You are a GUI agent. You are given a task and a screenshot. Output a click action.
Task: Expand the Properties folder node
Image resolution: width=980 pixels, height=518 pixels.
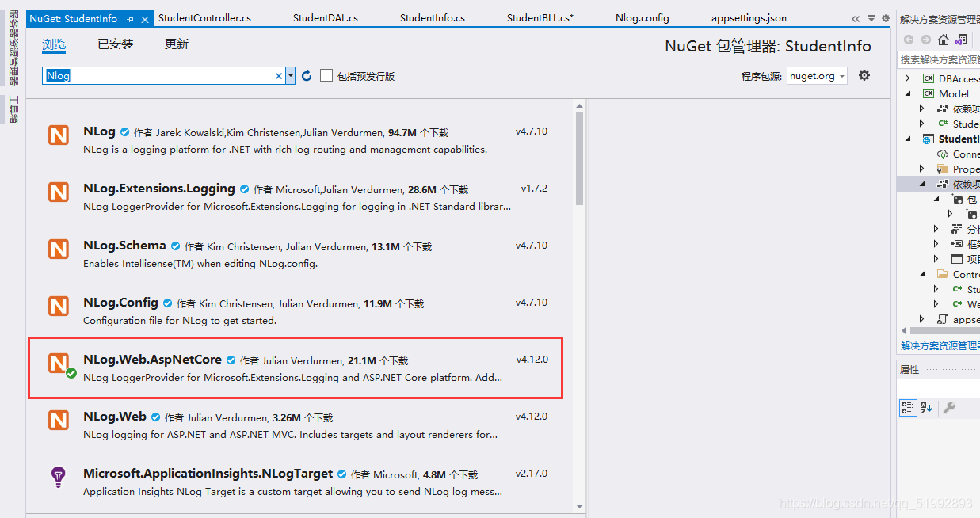coord(921,169)
